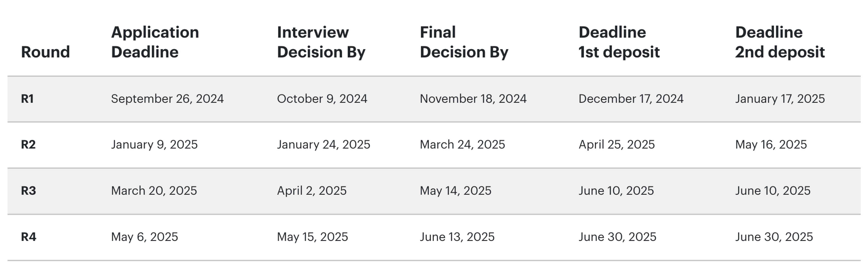
Task: Select the R4 row label
Action: pos(28,237)
